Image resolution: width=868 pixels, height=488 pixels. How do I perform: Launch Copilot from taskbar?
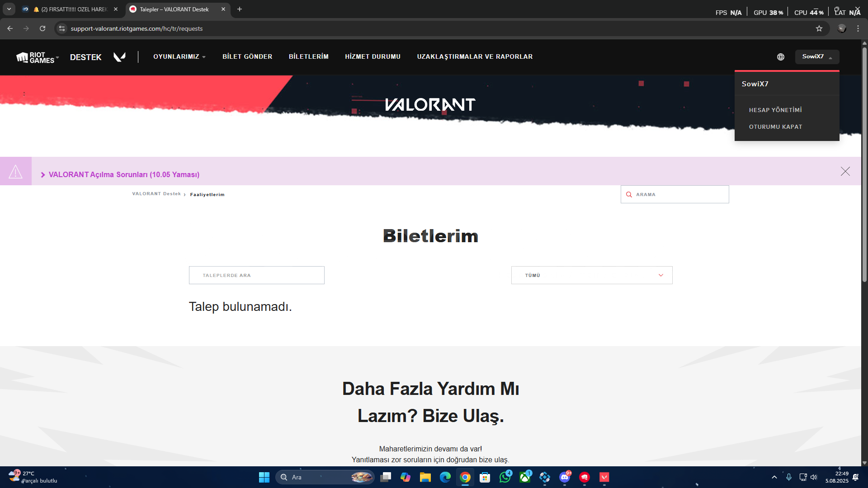pos(406,477)
